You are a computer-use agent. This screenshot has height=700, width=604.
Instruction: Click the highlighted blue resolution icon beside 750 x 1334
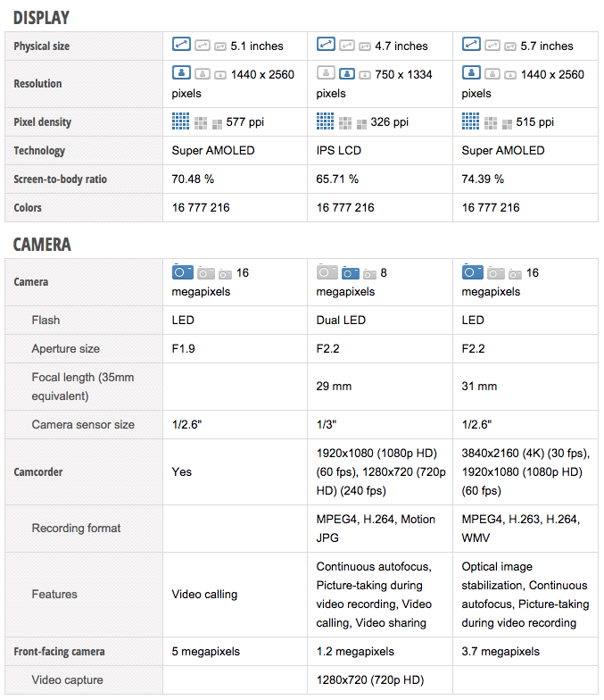(347, 74)
